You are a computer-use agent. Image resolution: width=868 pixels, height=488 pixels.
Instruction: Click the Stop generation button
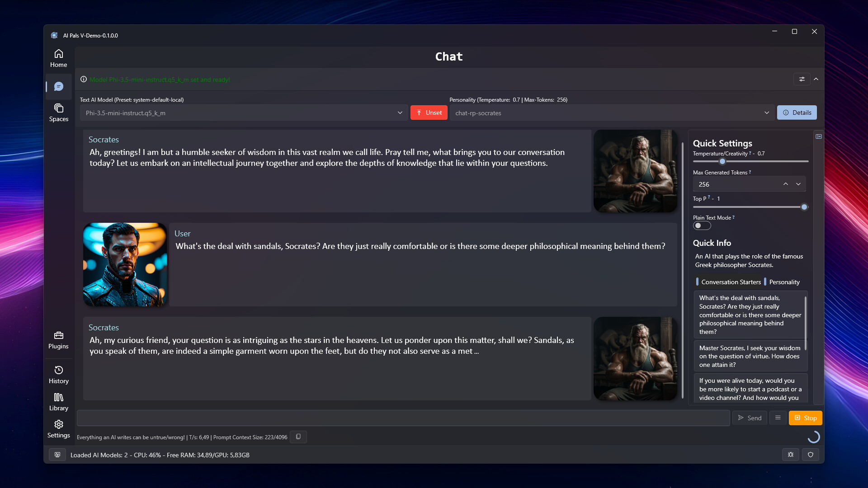click(x=806, y=418)
